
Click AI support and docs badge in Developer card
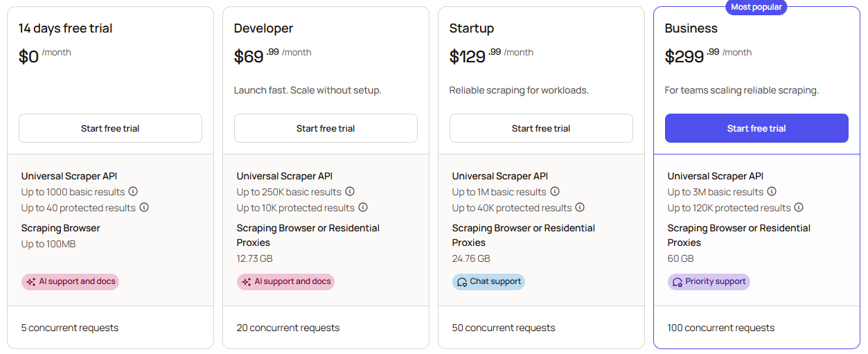point(285,282)
